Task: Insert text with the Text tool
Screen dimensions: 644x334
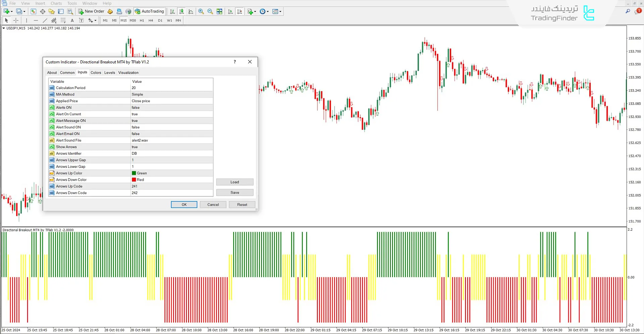Action: pos(72,20)
